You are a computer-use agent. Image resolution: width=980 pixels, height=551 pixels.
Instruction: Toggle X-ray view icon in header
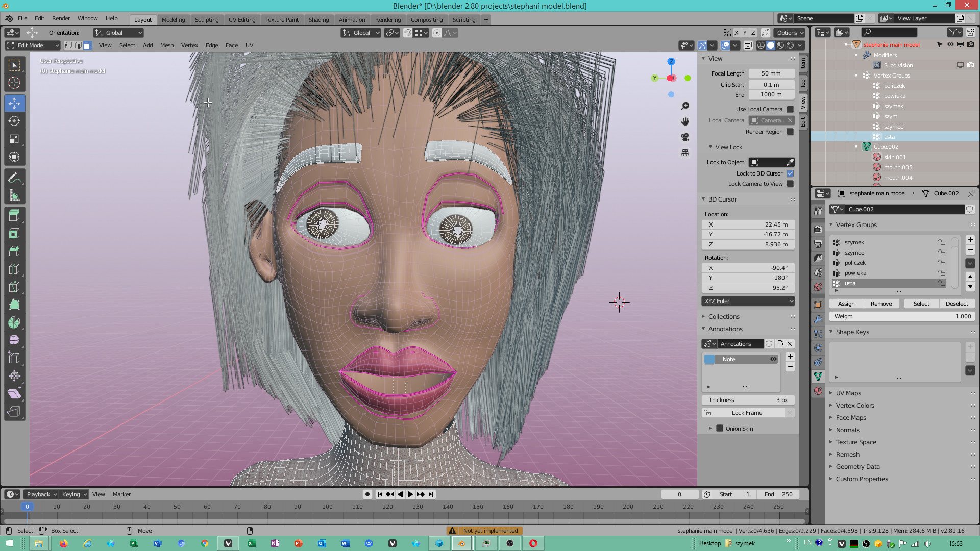pos(748,45)
